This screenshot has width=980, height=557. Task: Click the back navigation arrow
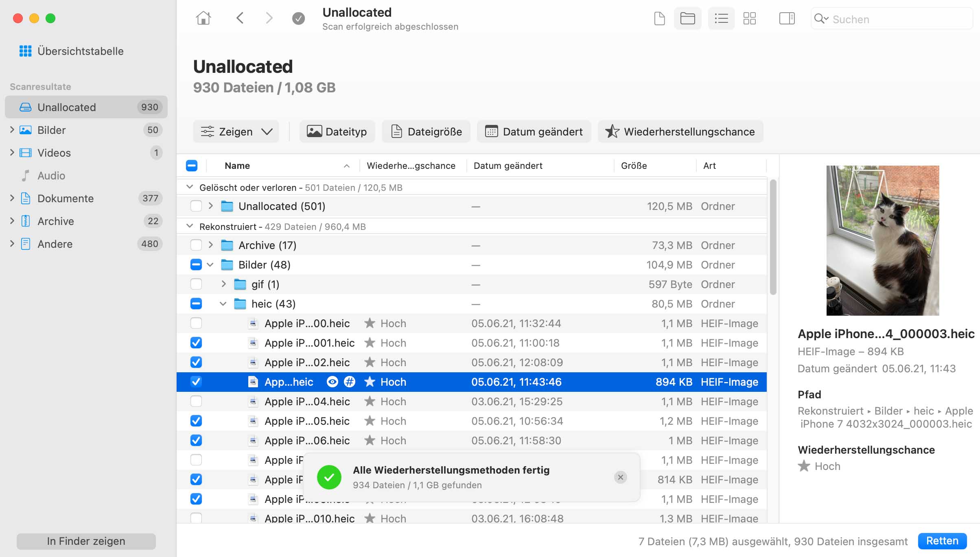coord(240,18)
